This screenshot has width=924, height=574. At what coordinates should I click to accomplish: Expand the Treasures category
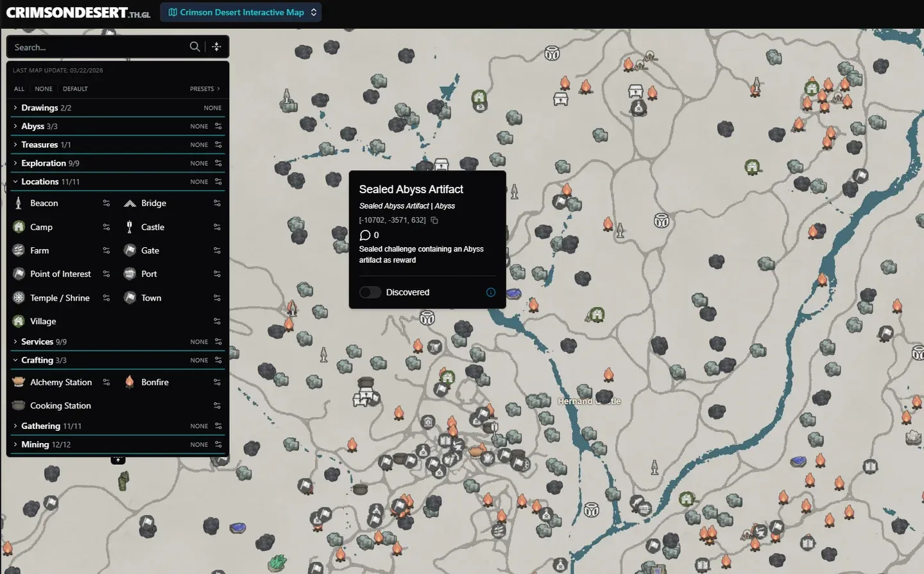point(40,145)
